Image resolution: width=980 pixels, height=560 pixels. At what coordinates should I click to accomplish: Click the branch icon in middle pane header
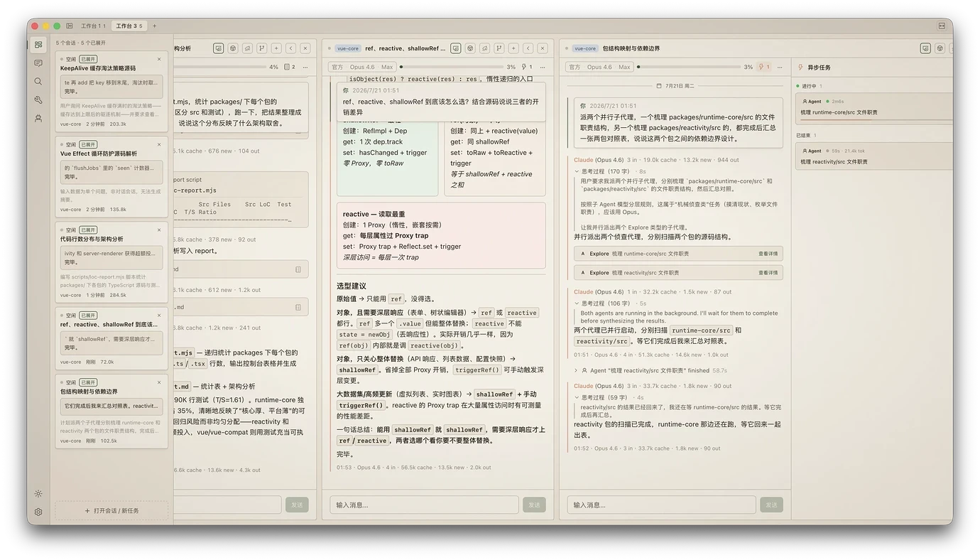coord(499,48)
